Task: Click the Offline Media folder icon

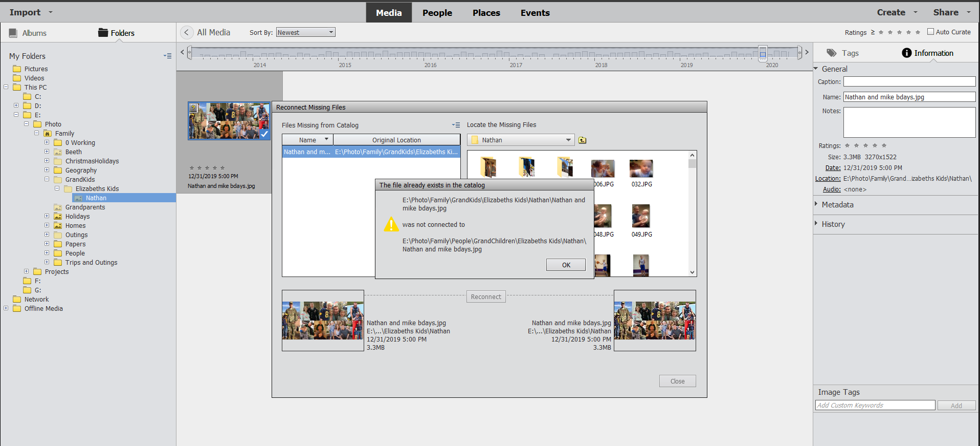Action: 17,309
